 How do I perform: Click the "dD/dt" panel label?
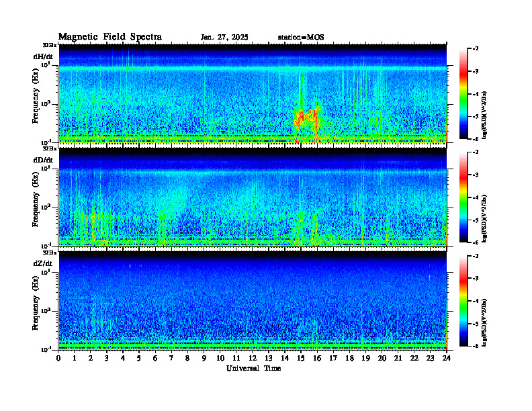click(x=43, y=160)
